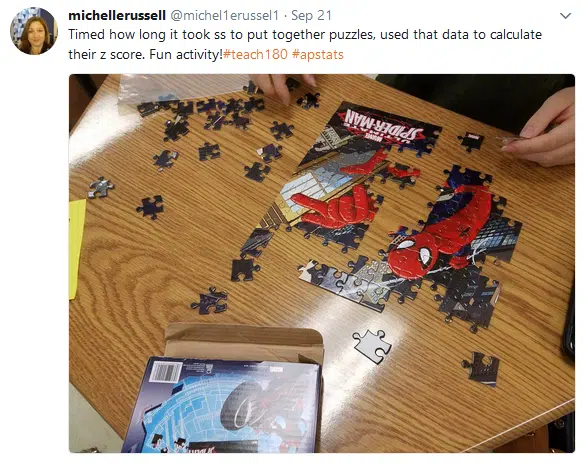Image resolution: width=584 pixels, height=464 pixels.
Task: Open the #apstats hashtag
Action: coord(318,54)
